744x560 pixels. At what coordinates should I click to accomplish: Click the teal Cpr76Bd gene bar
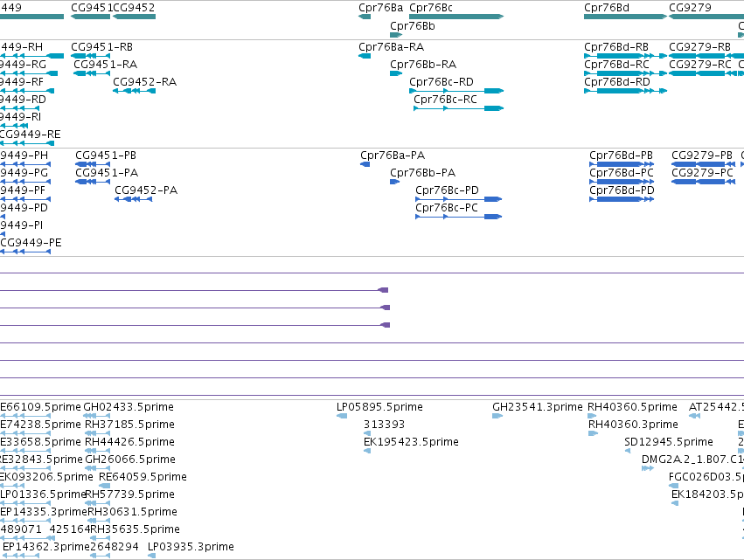pos(625,17)
